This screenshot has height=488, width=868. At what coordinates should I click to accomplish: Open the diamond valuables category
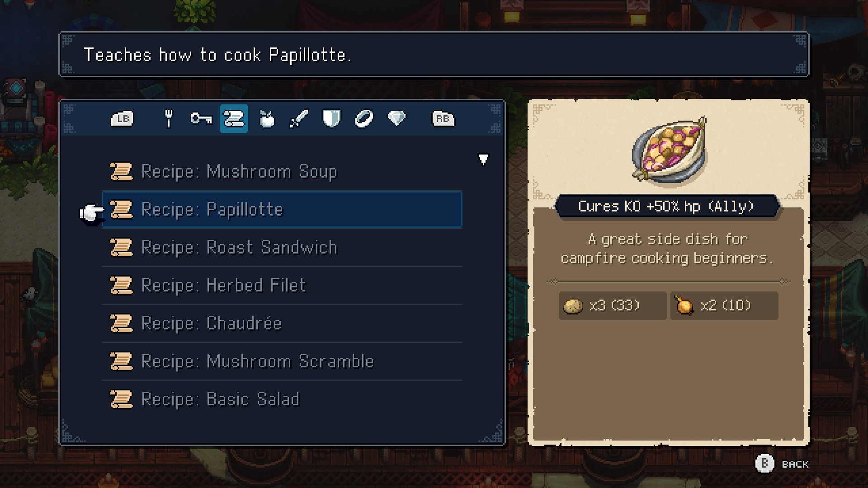396,119
